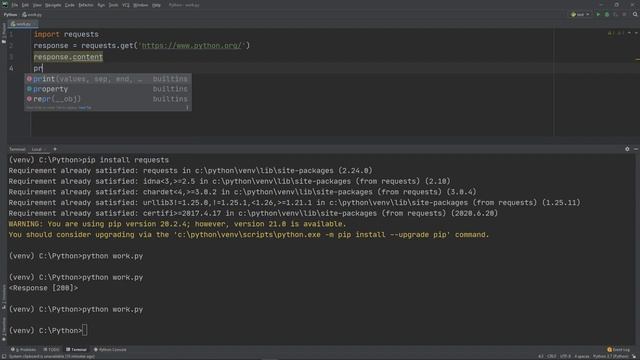Click the pip version WARNING line
Viewport: 640px width, 360px height.
pyautogui.click(x=177, y=224)
